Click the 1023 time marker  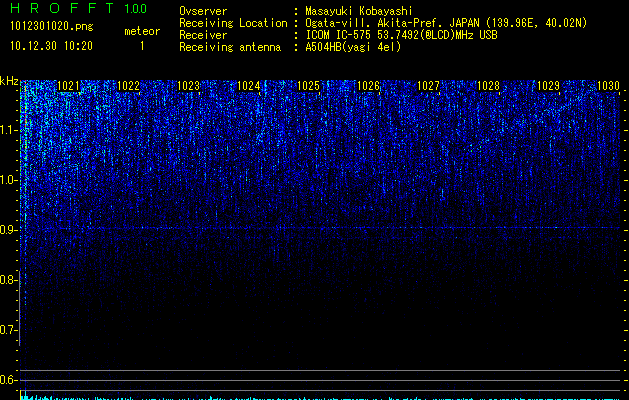[189, 86]
